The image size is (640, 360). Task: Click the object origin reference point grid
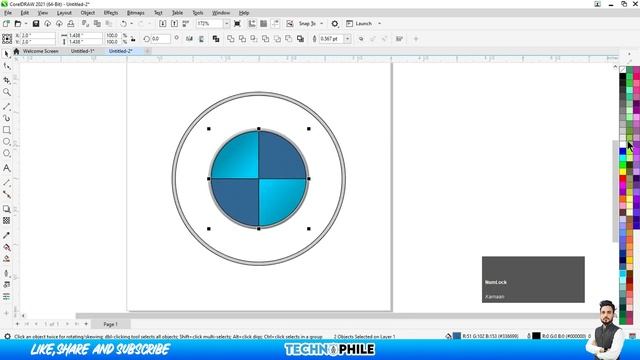(x=7, y=39)
